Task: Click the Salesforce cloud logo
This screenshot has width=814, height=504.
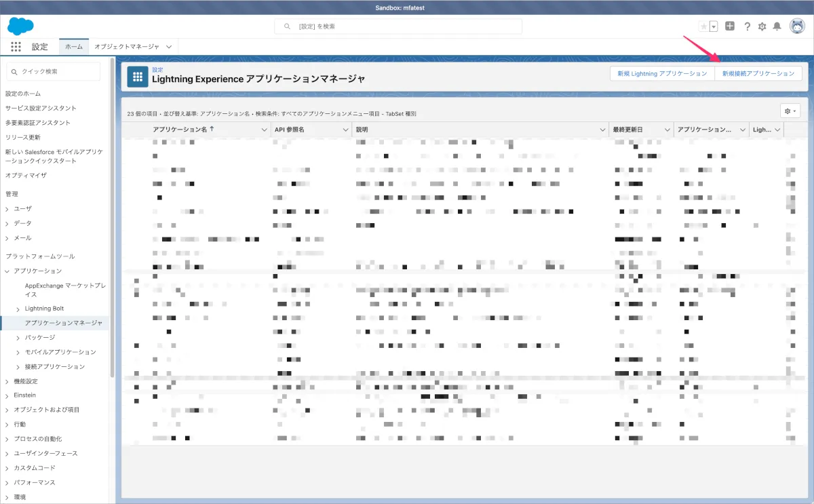Action: (x=20, y=26)
